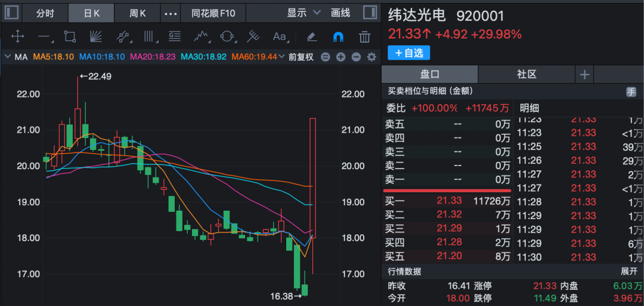Click the 手 unit toggle icon
Screen dimensions: 644x306
pos(631,92)
